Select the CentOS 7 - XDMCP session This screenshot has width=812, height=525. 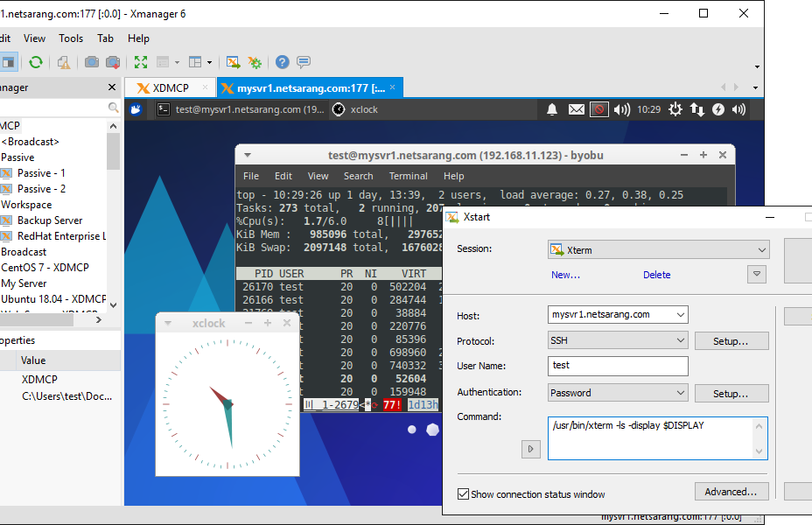point(45,268)
